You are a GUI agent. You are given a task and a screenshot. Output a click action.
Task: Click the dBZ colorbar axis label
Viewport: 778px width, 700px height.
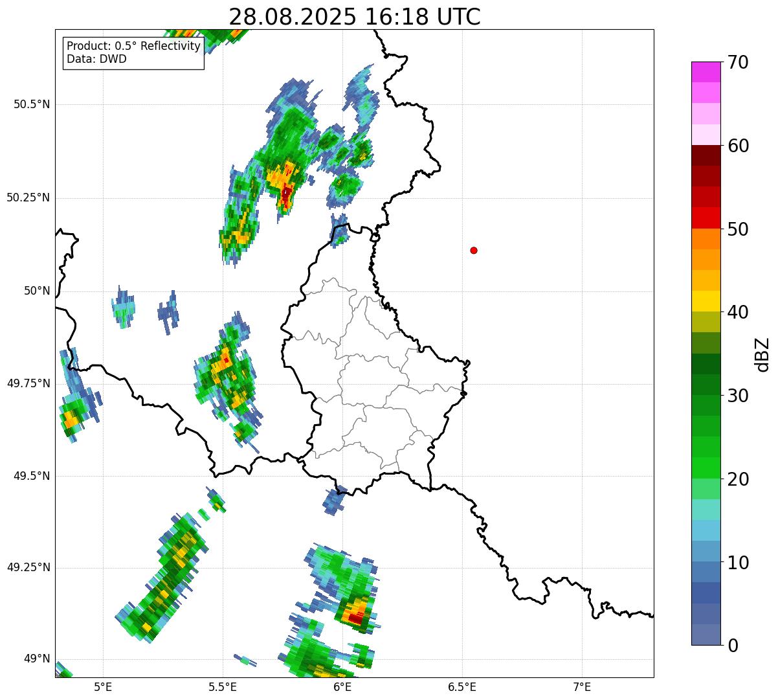point(762,354)
